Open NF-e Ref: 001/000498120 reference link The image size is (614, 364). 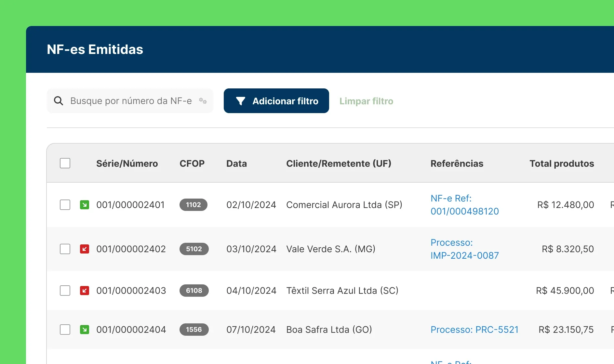tap(465, 205)
